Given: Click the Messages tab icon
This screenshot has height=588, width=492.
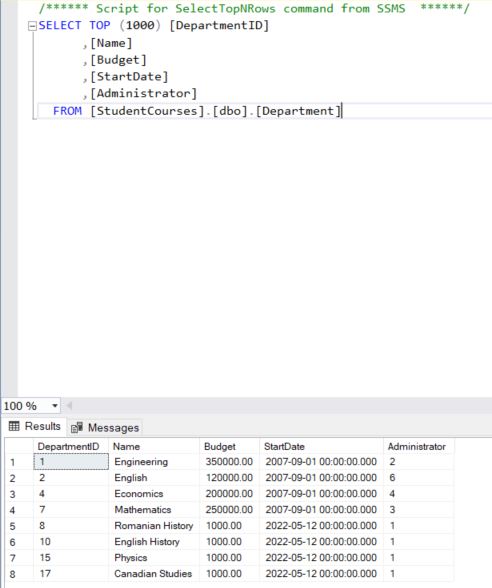Looking at the screenshot, I should click(x=77, y=428).
